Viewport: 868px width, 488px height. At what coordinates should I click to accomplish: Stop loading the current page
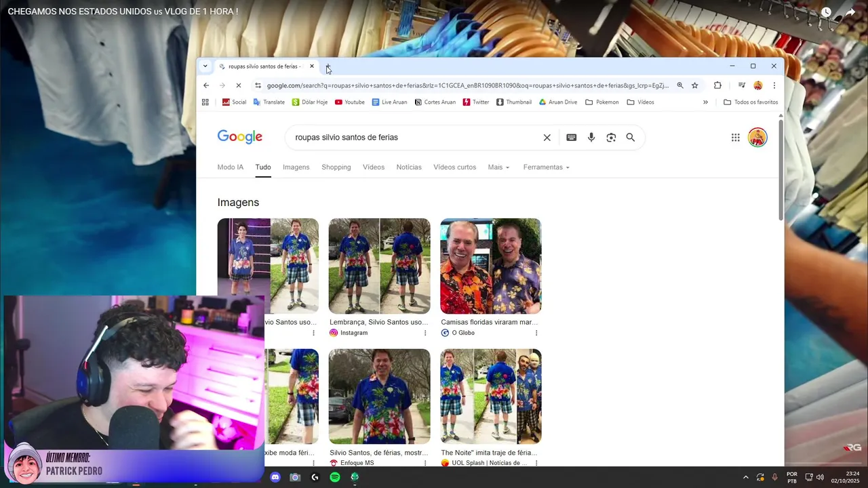click(238, 85)
